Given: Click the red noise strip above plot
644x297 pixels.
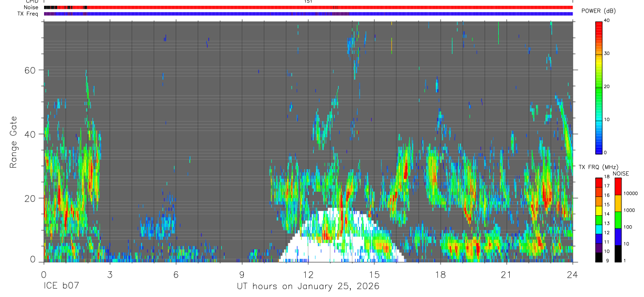Looking at the screenshot, I should tap(308, 7).
